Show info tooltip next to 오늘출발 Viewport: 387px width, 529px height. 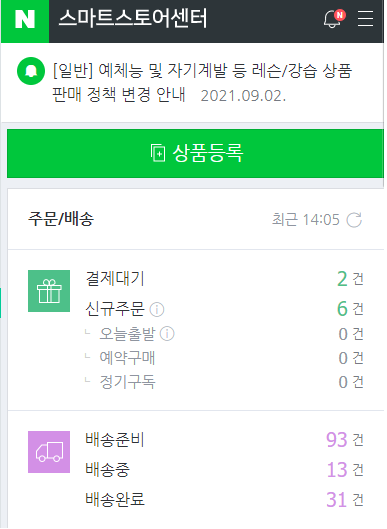167,334
